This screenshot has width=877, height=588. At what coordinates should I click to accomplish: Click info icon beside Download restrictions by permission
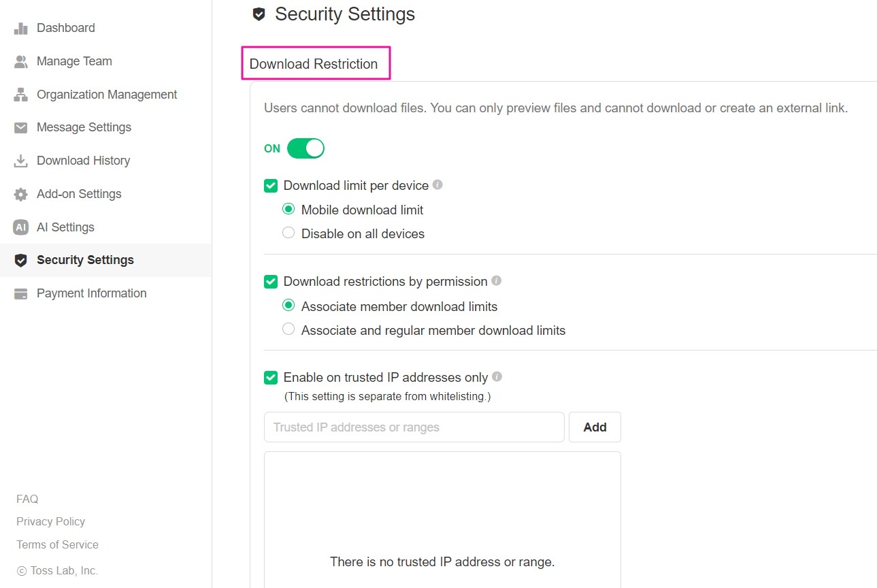[x=496, y=280]
